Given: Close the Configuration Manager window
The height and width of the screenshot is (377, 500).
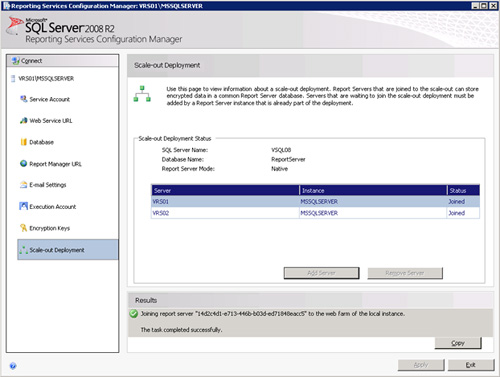Looking at the screenshot, I should click(493, 6).
